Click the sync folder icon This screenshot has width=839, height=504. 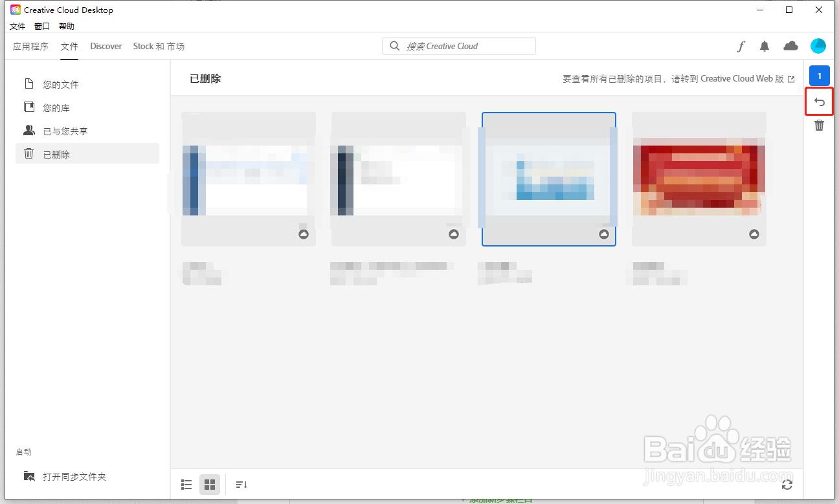coord(29,476)
